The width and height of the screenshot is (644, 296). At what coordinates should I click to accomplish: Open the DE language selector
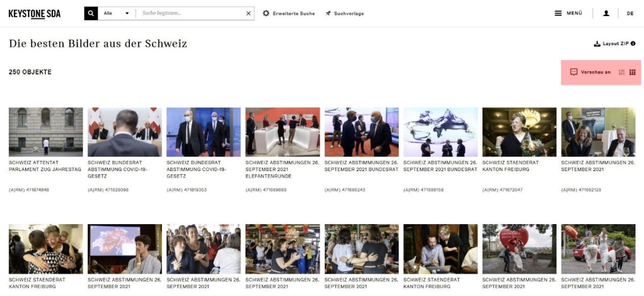point(630,13)
